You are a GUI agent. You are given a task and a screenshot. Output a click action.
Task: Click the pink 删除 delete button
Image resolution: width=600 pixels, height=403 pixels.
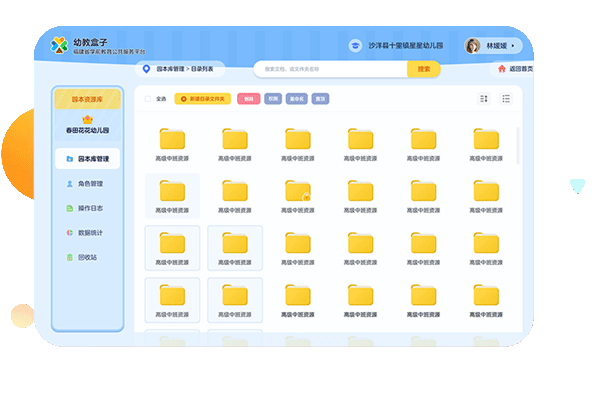tap(249, 99)
